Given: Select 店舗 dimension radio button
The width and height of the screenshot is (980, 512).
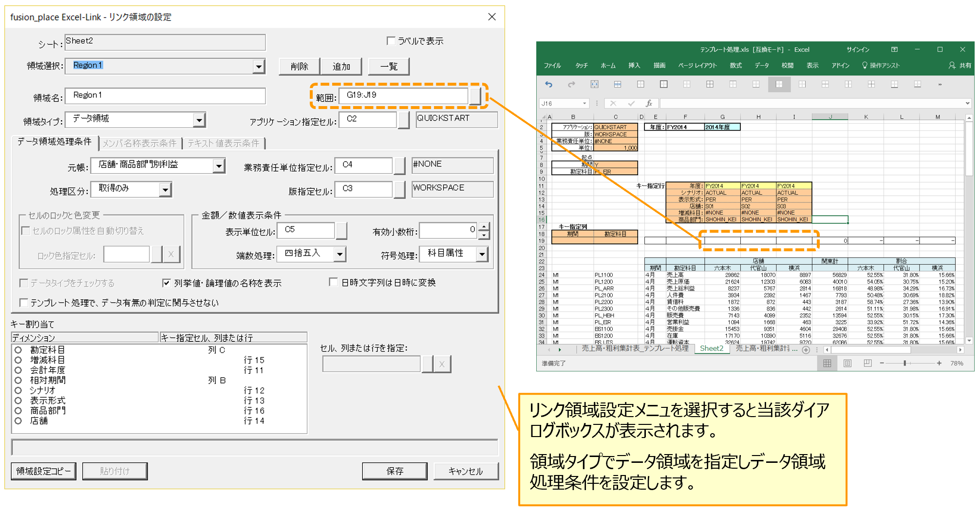Looking at the screenshot, I should [18, 421].
